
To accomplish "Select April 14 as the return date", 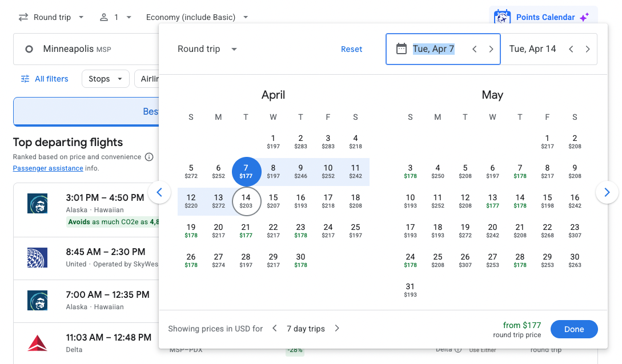I will (246, 202).
